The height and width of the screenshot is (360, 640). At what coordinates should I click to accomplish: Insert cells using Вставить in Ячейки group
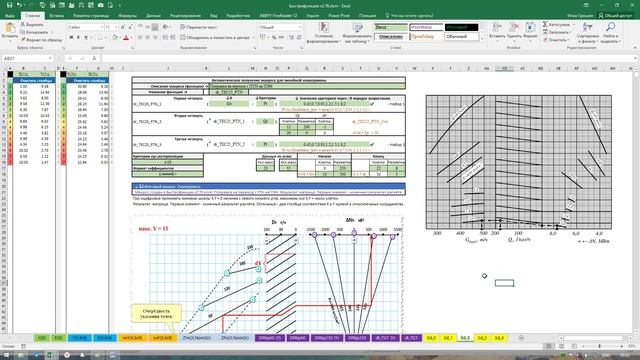497,32
